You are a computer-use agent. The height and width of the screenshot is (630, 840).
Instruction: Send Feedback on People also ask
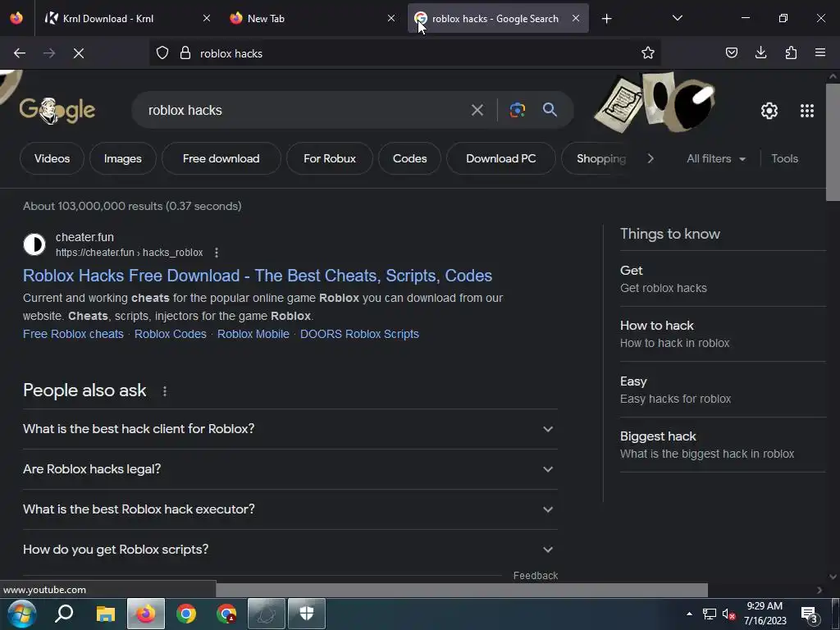click(535, 575)
